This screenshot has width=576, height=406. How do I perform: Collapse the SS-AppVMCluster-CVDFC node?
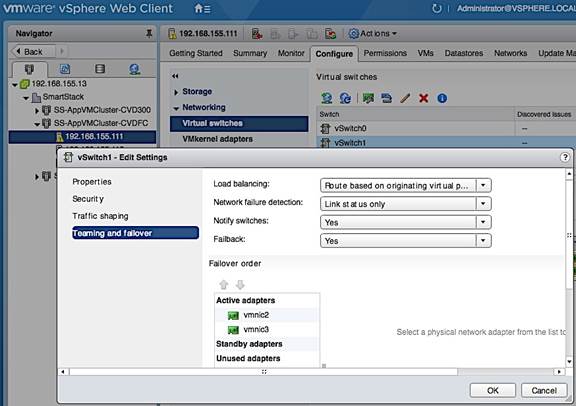coord(37,124)
